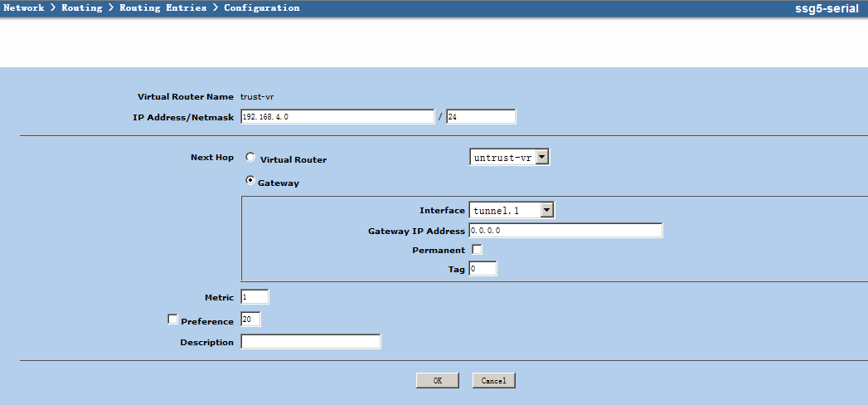Enable the Permanent checkbox
This screenshot has width=868, height=405.
(477, 249)
